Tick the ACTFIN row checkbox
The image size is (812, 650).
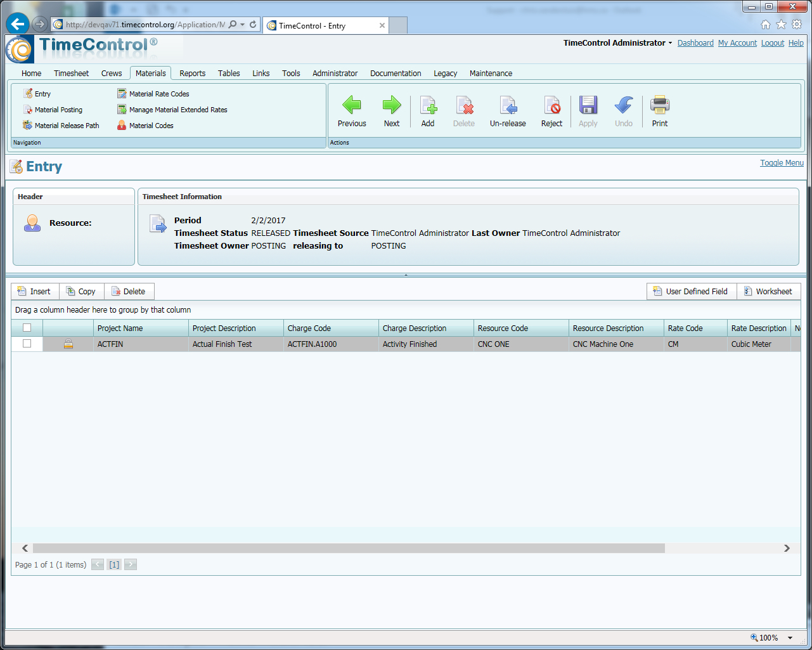pos(27,344)
